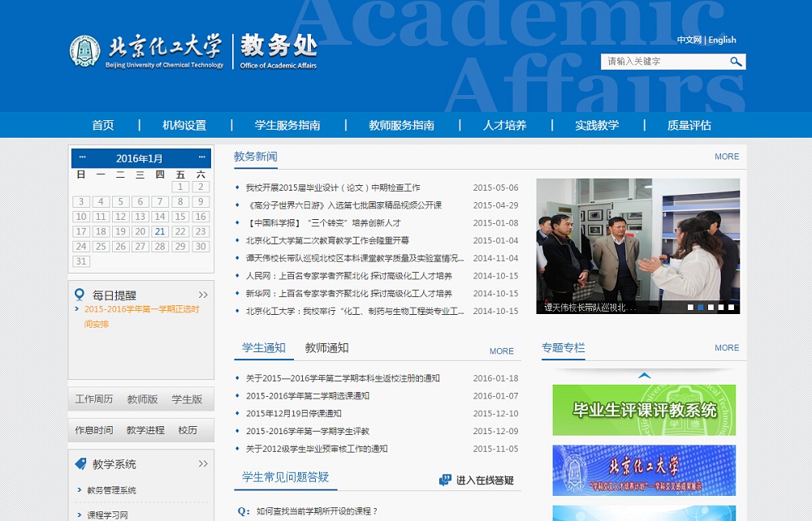
Task: Open blue 北京化工大学 学科交叉 banner
Action: (x=644, y=471)
